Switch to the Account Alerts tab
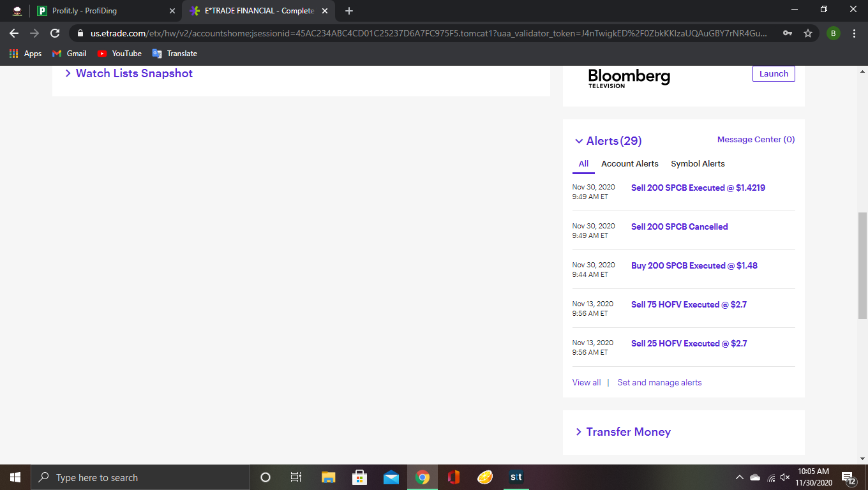Viewport: 868px width, 490px height. pyautogui.click(x=630, y=164)
